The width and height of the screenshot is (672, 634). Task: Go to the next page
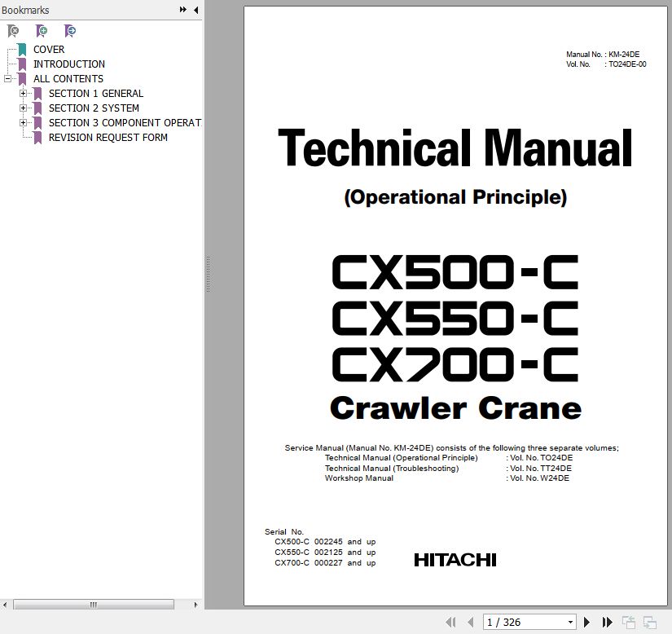point(586,623)
